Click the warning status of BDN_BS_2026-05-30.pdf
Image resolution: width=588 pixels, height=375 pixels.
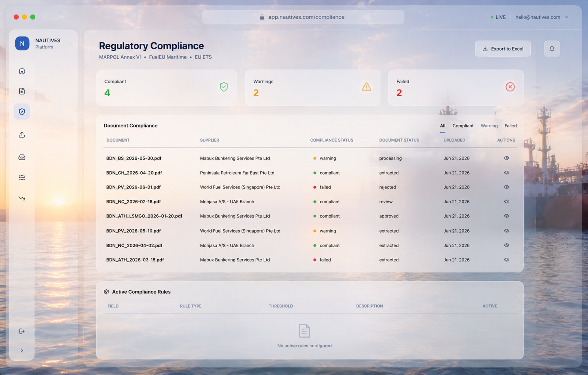coord(324,158)
